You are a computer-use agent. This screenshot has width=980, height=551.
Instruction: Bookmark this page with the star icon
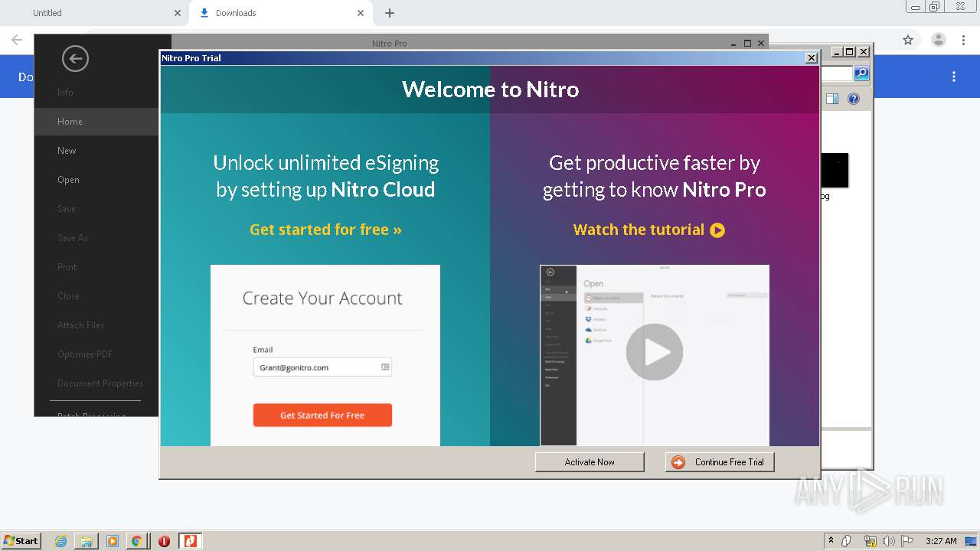click(x=908, y=40)
